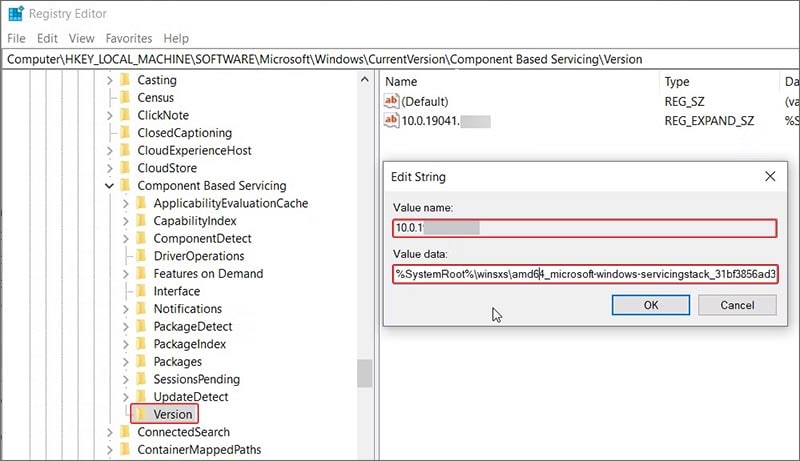Expand the Casting key
This screenshot has width=800, height=461.
click(x=109, y=80)
